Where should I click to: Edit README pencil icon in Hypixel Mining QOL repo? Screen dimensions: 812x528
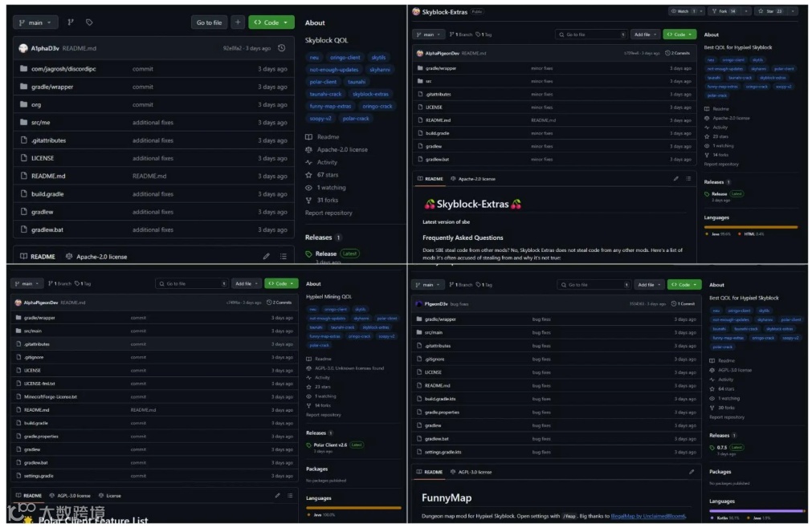tap(278, 495)
